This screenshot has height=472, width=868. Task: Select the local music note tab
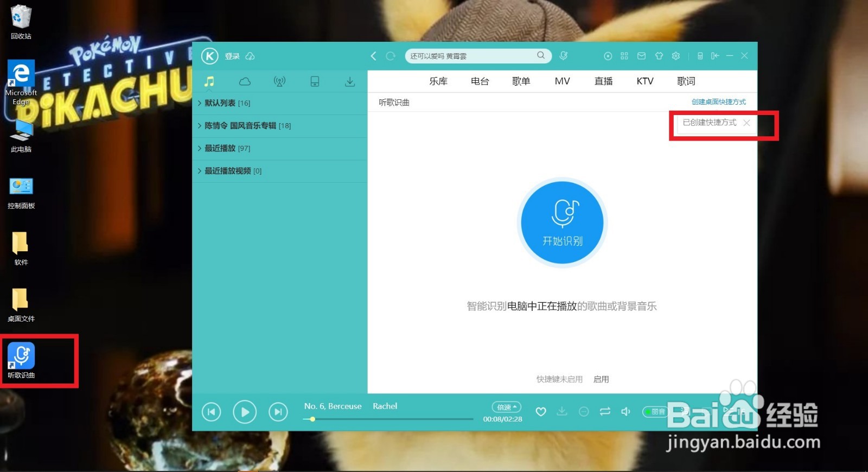[x=209, y=81]
